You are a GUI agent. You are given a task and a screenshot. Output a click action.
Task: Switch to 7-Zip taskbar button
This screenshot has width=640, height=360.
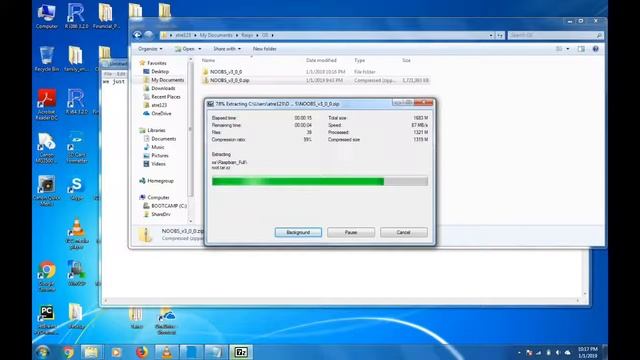241,352
